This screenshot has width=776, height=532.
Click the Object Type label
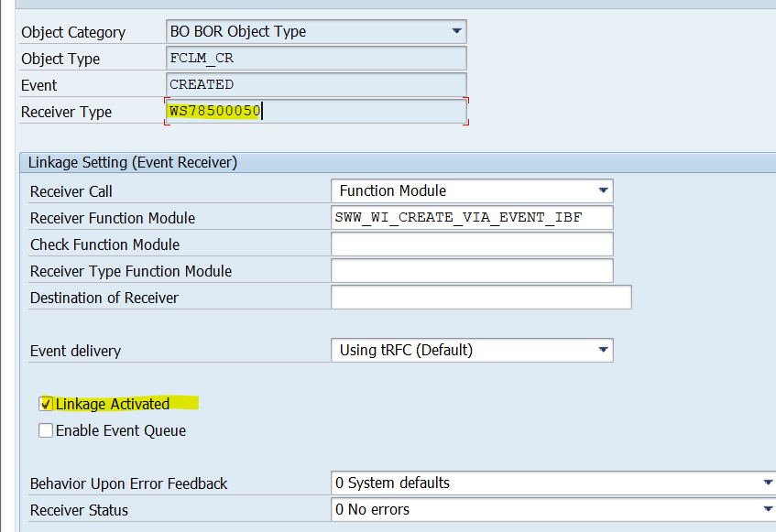[x=60, y=59]
